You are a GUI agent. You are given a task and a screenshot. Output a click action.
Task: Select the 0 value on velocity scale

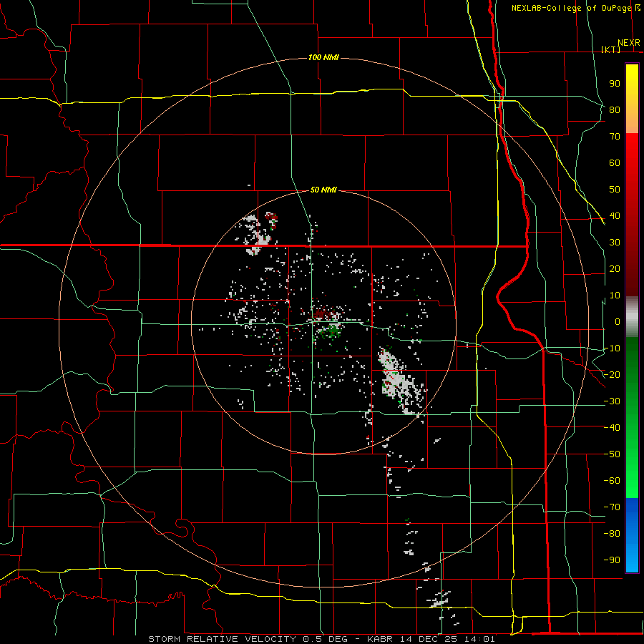coord(618,321)
